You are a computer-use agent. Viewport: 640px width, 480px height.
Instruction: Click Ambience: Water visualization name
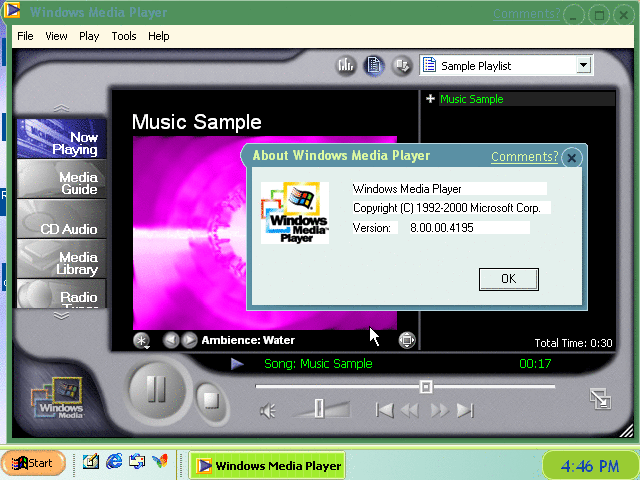point(248,340)
